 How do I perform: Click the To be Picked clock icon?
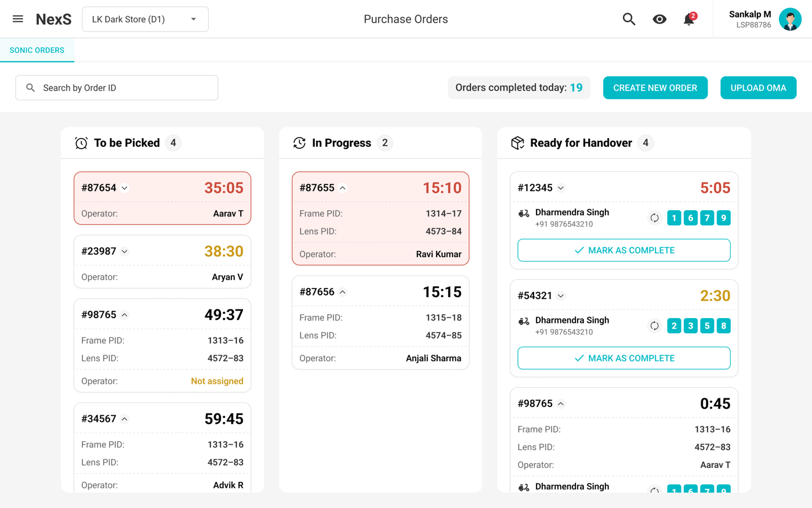81,143
